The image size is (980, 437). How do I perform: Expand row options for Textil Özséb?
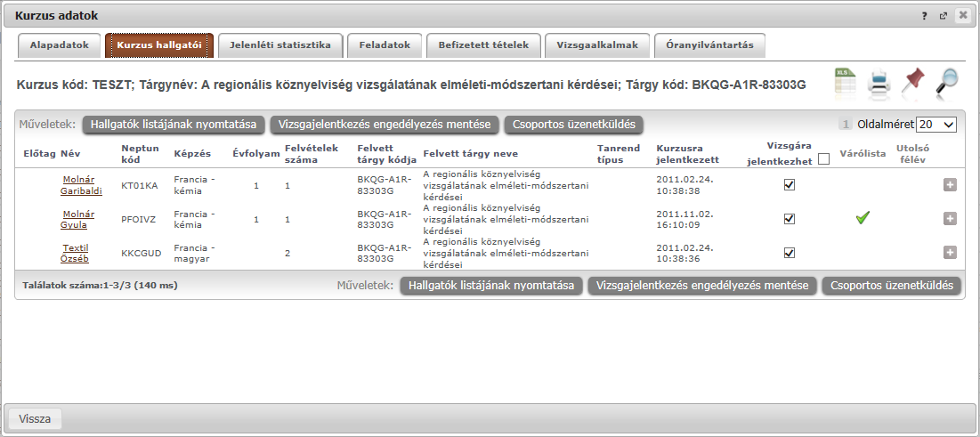(x=950, y=252)
